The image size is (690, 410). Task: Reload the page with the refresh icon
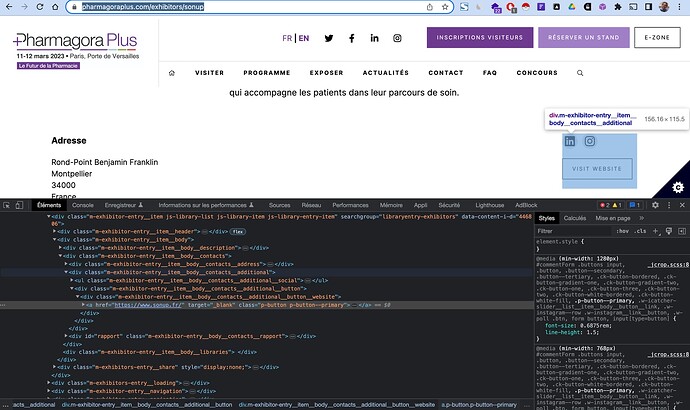coord(40,7)
